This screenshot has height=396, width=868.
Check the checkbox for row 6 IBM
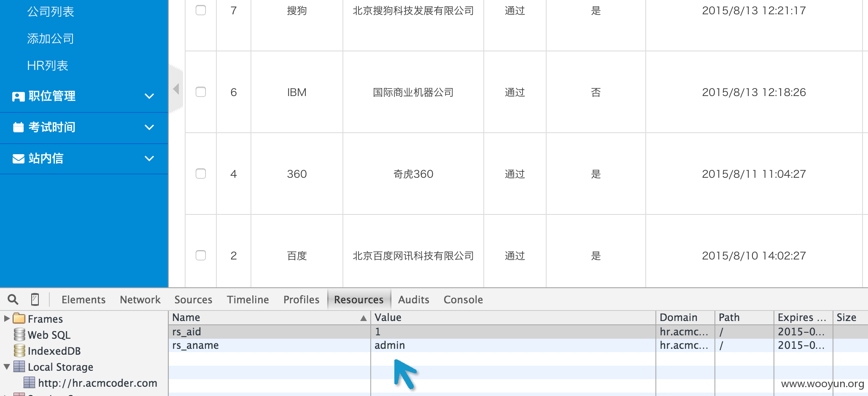click(x=201, y=92)
